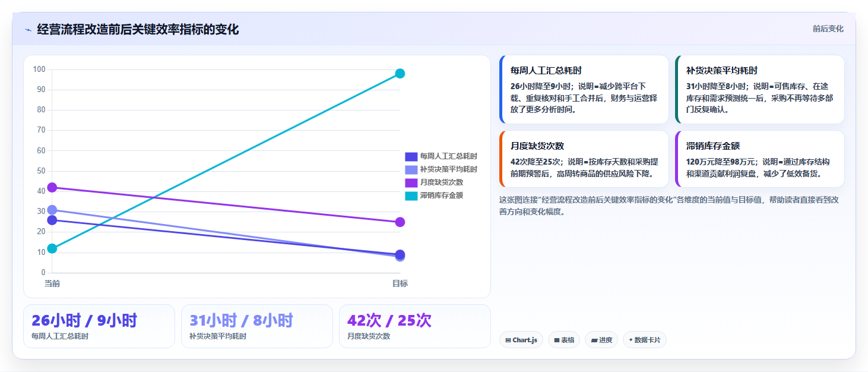Viewport: 868px width, 372px height.
Task: Click the paragraph starting 这张图连接
Action: (669, 206)
